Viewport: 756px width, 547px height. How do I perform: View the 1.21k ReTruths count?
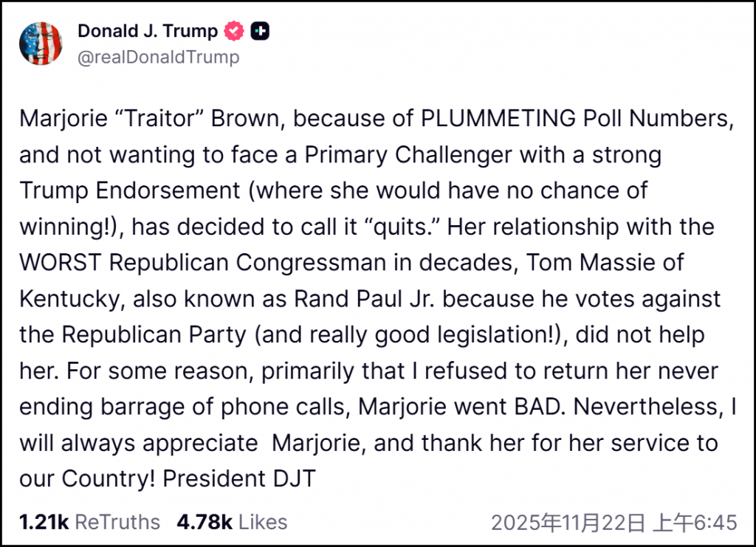pyautogui.click(x=44, y=523)
